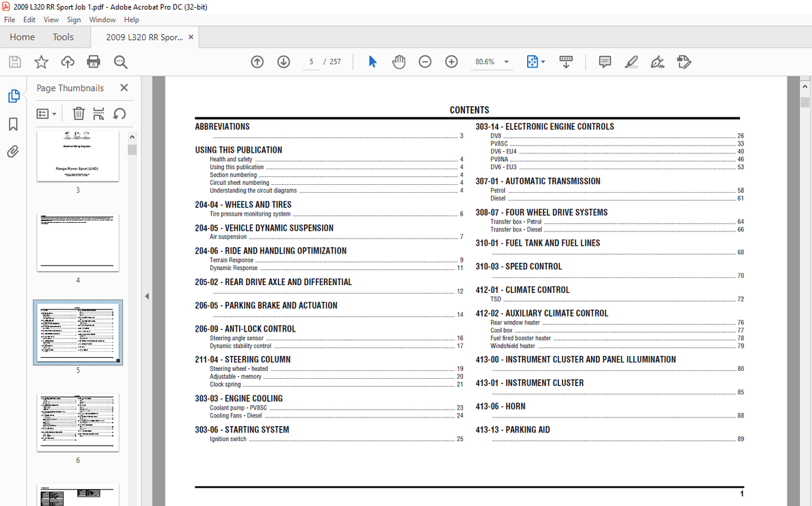Open the zoom percentage dropdown
The height and width of the screenshot is (506, 812).
click(x=506, y=61)
